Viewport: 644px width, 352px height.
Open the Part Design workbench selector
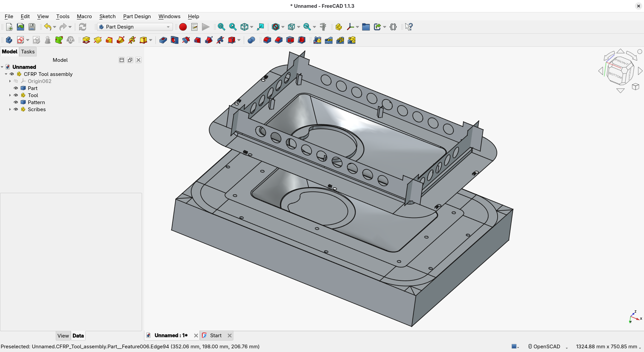pos(135,27)
